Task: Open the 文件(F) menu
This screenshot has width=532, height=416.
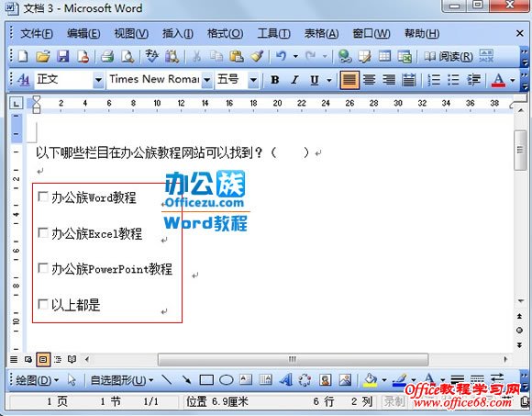Action: tap(37, 34)
